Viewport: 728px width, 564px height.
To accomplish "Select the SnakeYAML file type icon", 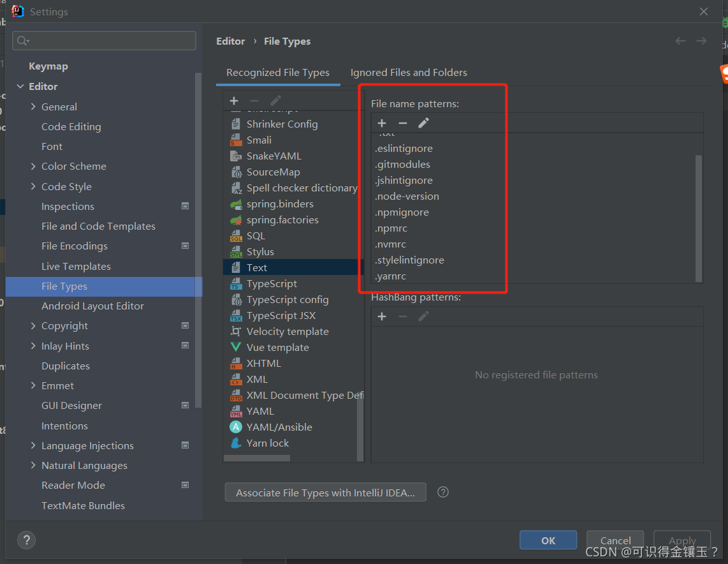I will 236,156.
